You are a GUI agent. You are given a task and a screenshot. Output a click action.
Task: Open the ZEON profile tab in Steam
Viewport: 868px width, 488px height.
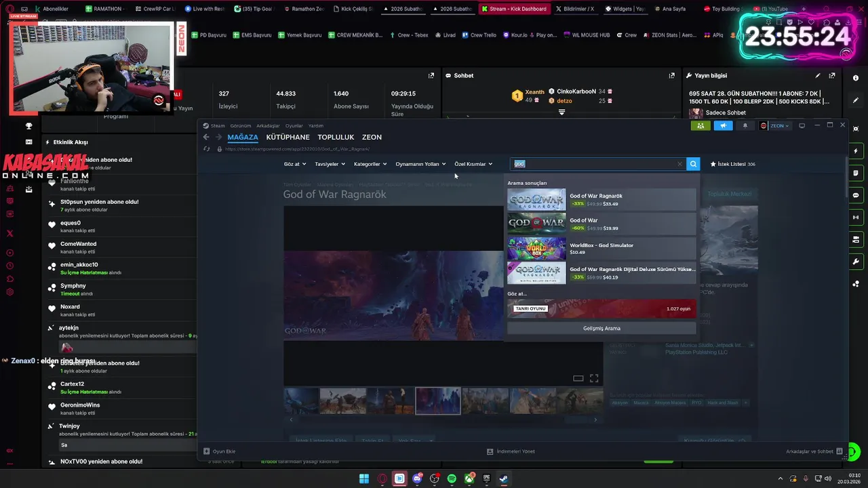(372, 137)
